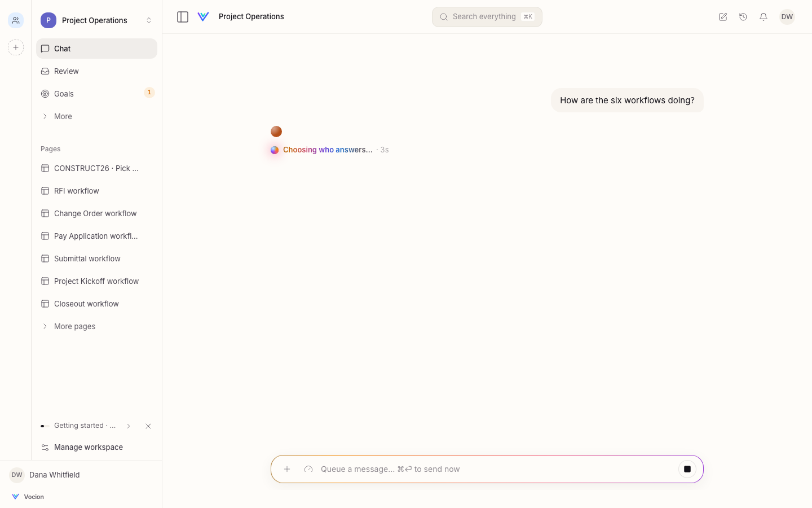This screenshot has width=812, height=508.
Task: Toggle the sidebar panel icon
Action: coord(183,17)
